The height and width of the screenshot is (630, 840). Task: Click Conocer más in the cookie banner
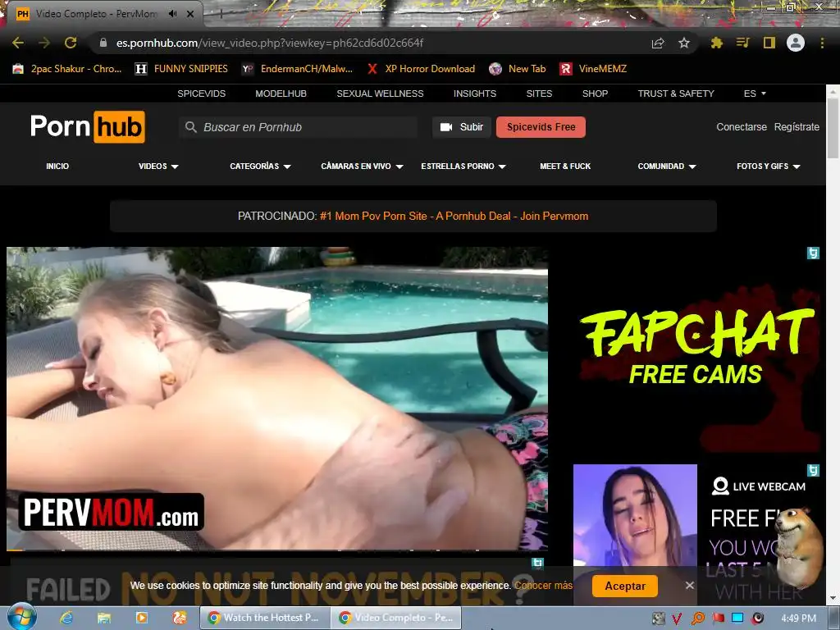[543, 586]
